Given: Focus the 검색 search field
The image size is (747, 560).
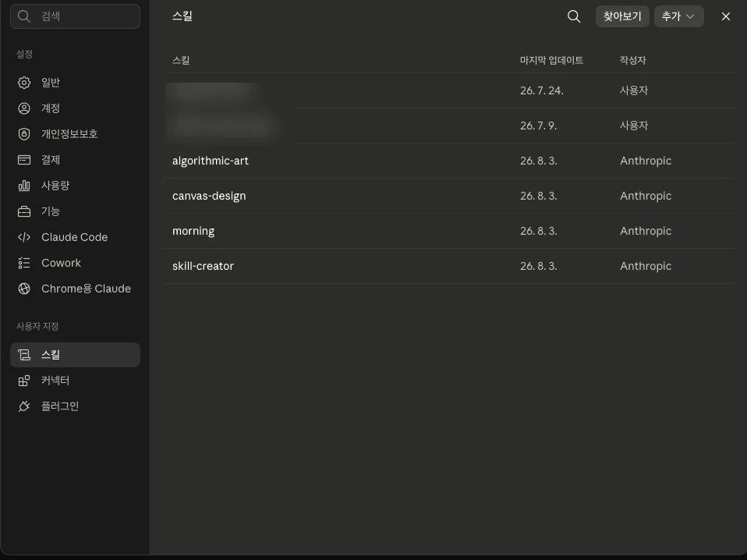Looking at the screenshot, I should pyautogui.click(x=76, y=16).
